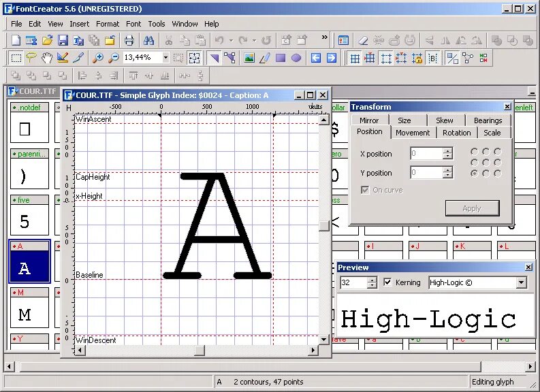This screenshot has height=392, width=540.
Task: Select the measure ruler tool
Action: point(63,58)
